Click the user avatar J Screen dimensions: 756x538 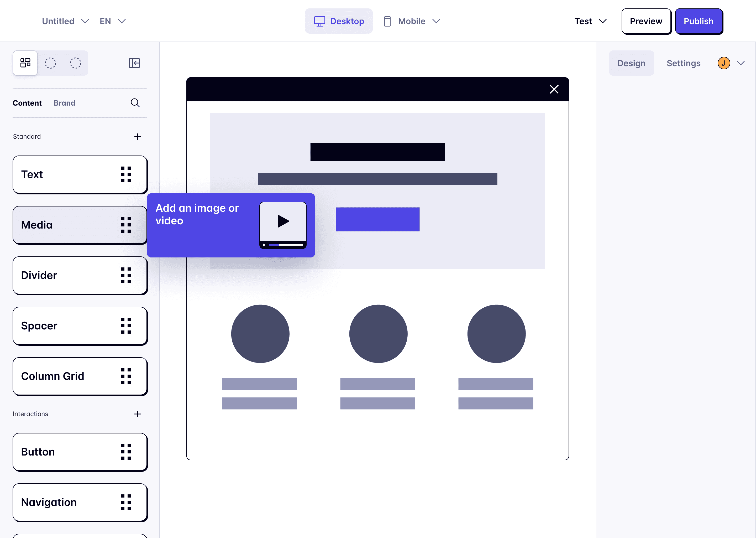(723, 63)
